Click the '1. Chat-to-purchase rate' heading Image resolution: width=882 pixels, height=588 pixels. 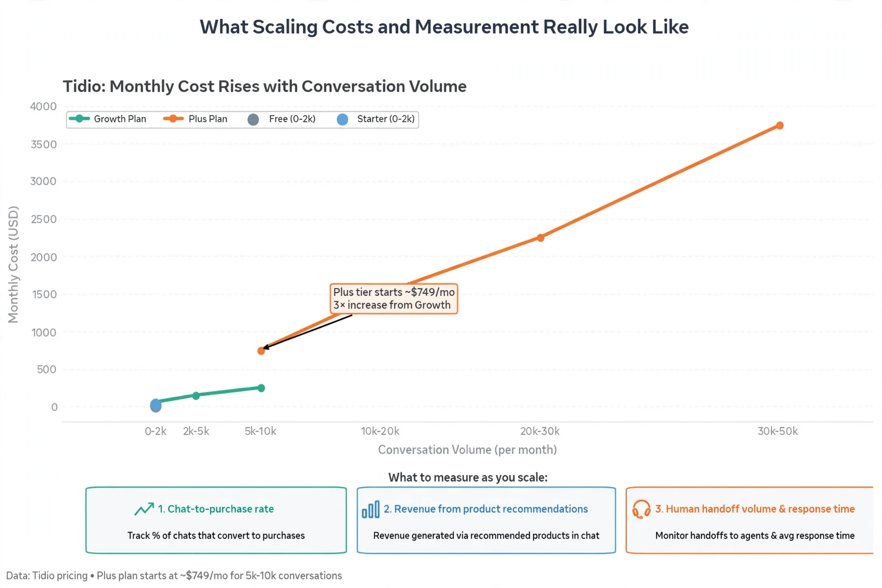point(216,509)
